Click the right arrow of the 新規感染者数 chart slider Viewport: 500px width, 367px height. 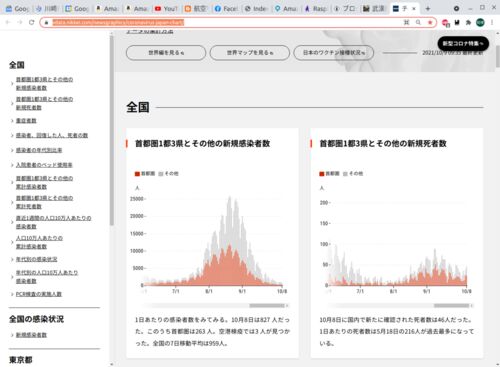click(287, 305)
